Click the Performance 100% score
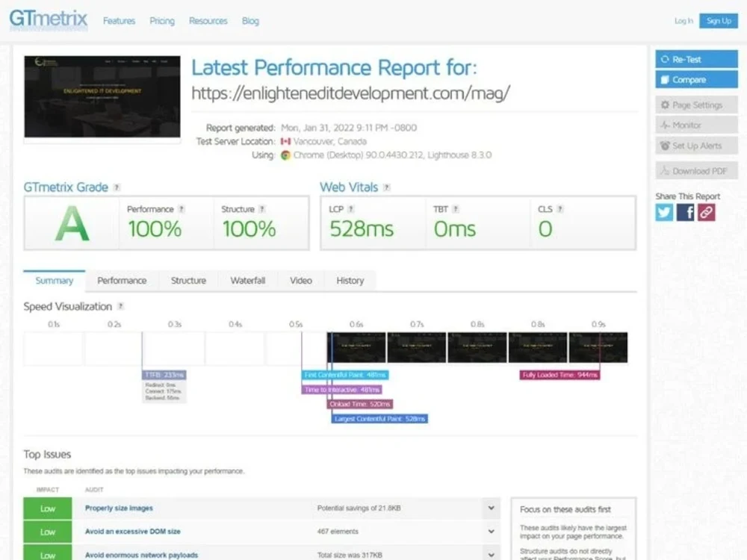Viewport: 747px width, 560px height. (155, 229)
